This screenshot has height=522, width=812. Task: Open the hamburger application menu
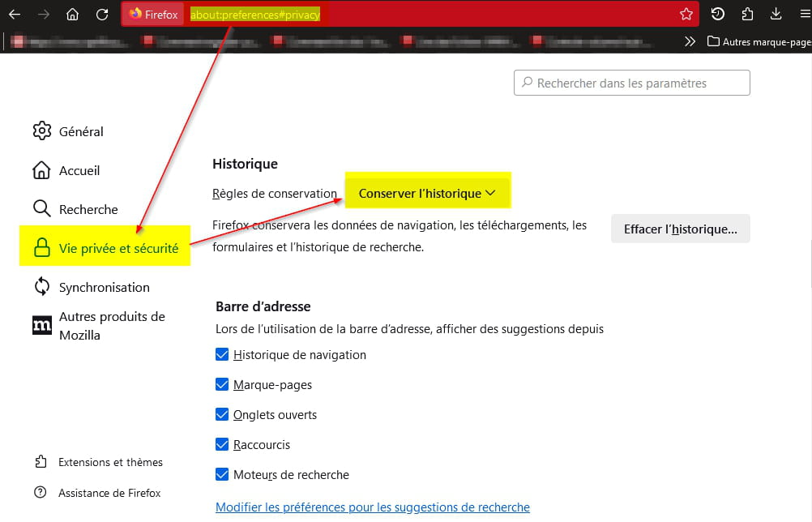tap(806, 15)
